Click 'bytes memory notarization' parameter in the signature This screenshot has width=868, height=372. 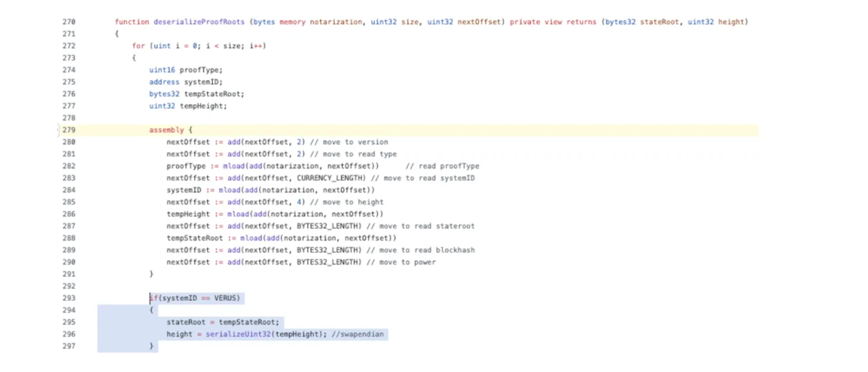(x=308, y=22)
